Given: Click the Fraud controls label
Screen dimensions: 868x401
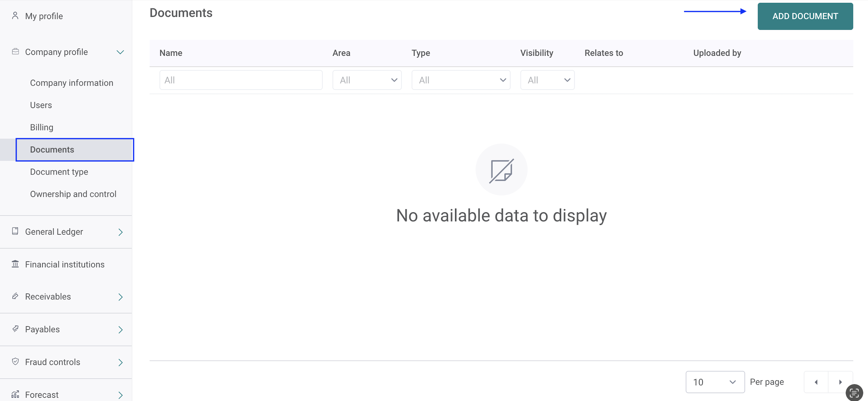Looking at the screenshot, I should 53,362.
